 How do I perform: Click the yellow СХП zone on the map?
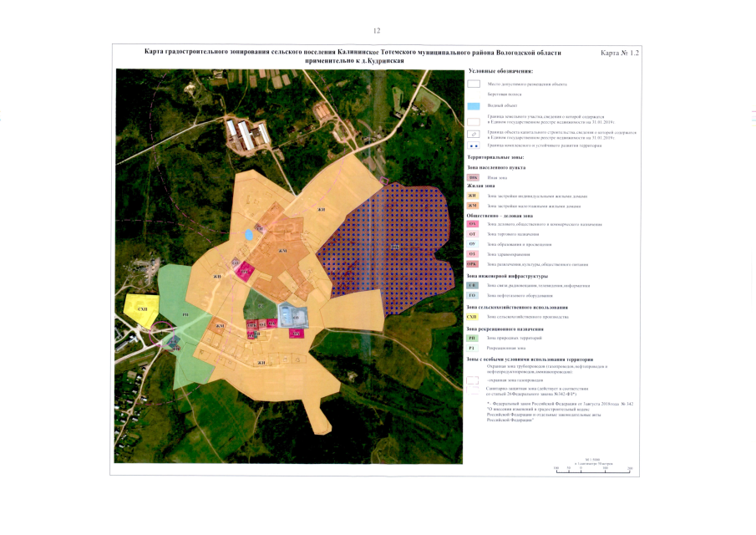tap(136, 308)
